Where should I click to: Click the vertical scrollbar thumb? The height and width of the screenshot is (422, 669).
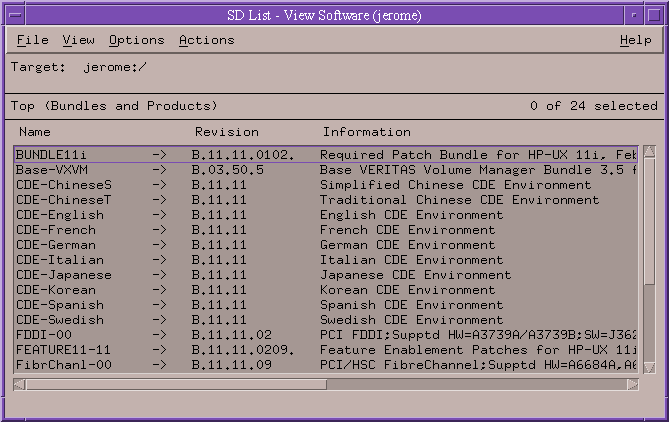click(x=649, y=221)
